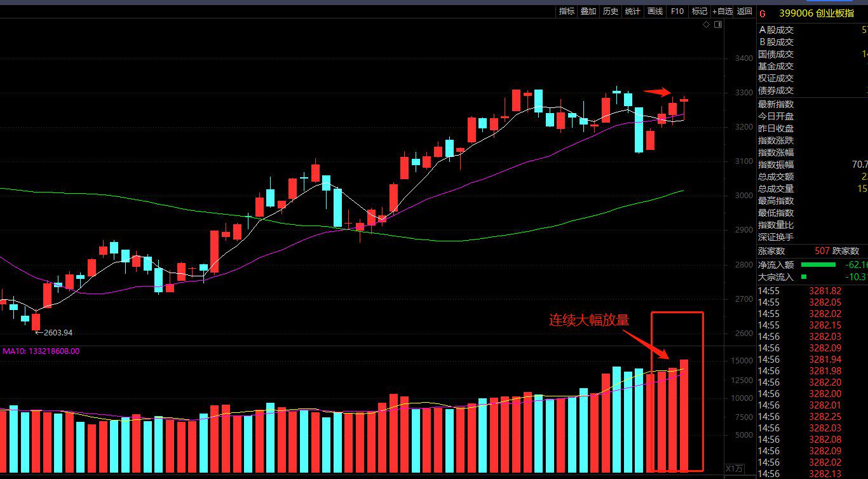This screenshot has height=479, width=868.
Task: Click the 指数涨幅 label
Action: point(776,152)
